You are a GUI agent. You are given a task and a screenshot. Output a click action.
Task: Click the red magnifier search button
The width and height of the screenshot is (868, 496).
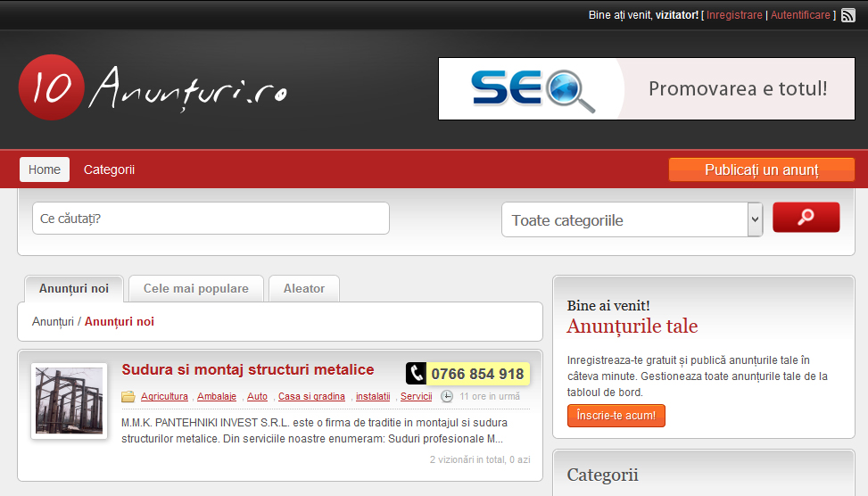point(806,217)
